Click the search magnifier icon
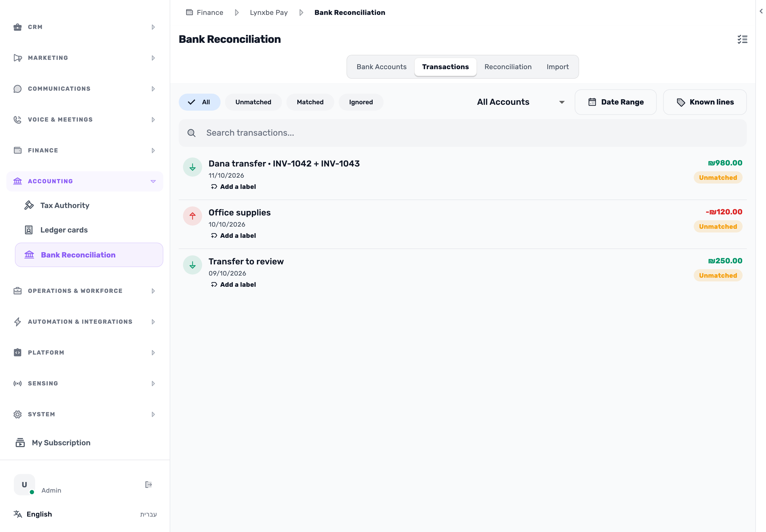This screenshot has height=532, width=766. [x=191, y=133]
